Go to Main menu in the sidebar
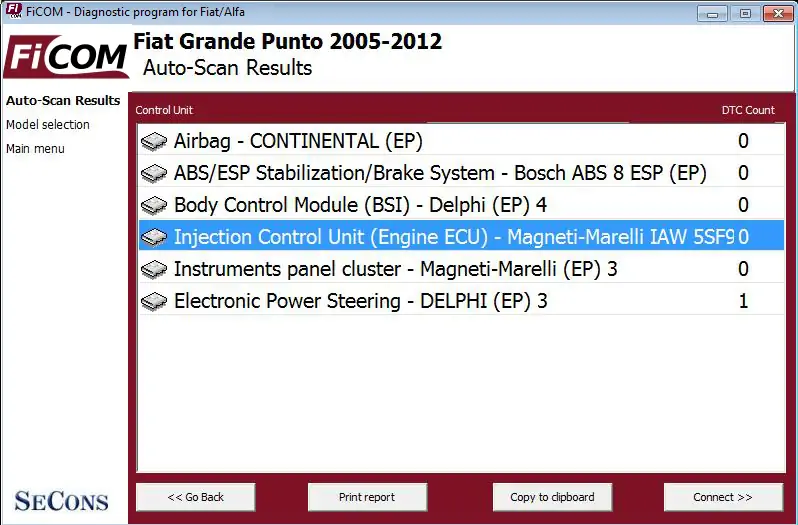Screen dimensions: 798x525 point(35,149)
